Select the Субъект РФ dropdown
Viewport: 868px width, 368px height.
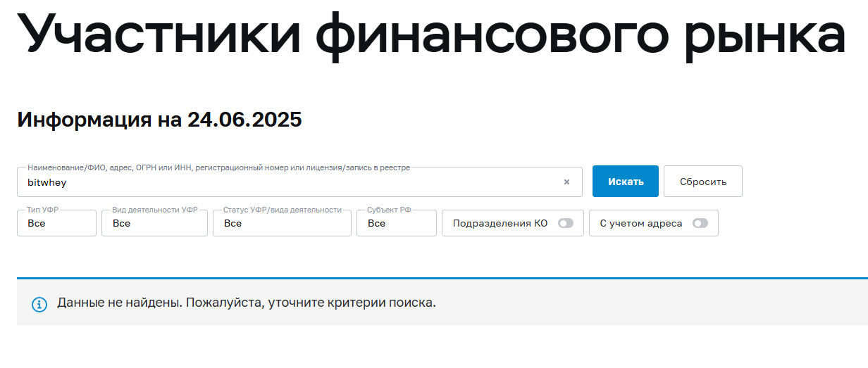pos(397,223)
